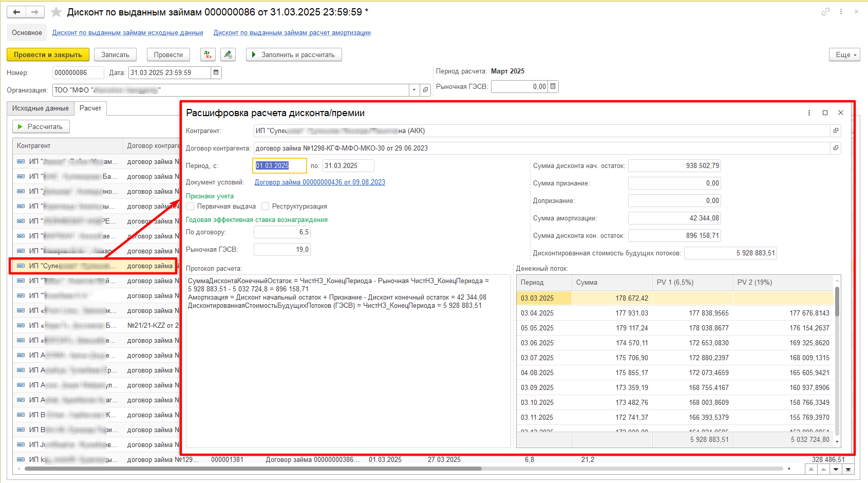
Task: Open the edit history pencil-clock icon
Action: pyautogui.click(x=228, y=54)
